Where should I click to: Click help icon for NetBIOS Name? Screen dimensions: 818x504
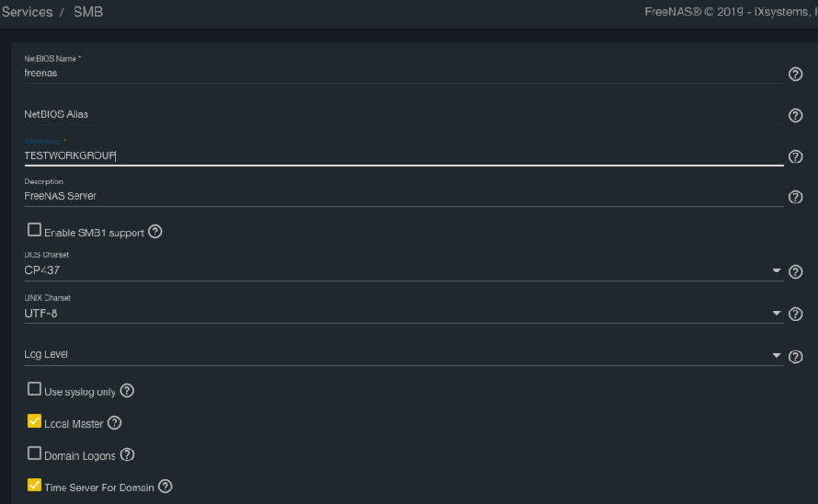[795, 74]
